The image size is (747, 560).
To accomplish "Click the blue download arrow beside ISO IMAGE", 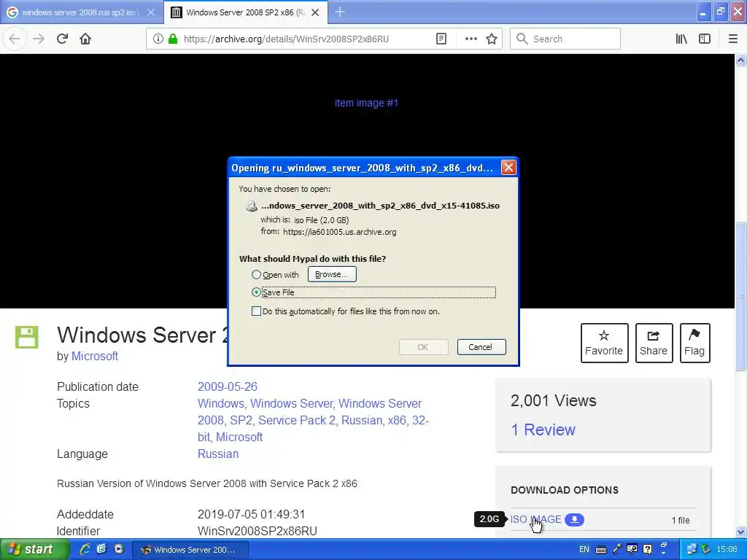I will [575, 519].
